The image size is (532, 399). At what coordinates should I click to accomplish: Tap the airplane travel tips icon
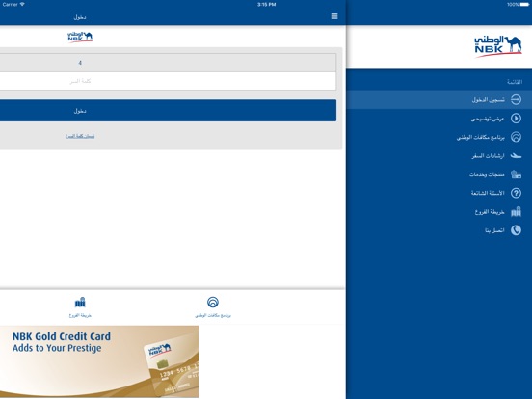[x=516, y=156]
